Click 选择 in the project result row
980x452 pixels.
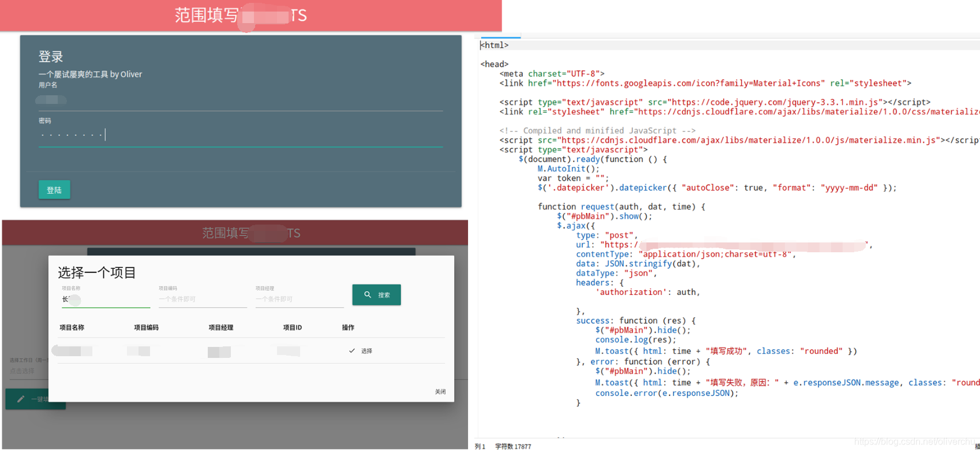[367, 351]
